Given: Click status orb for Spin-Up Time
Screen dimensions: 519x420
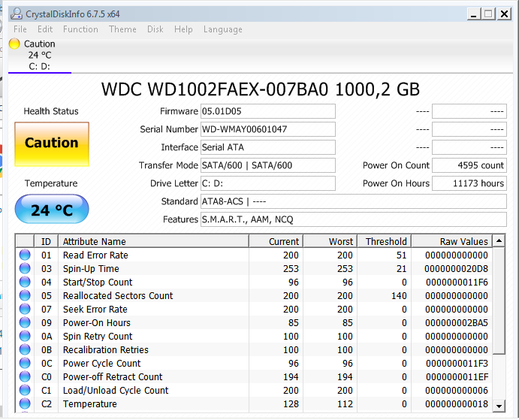Looking at the screenshot, I should click(25, 269).
